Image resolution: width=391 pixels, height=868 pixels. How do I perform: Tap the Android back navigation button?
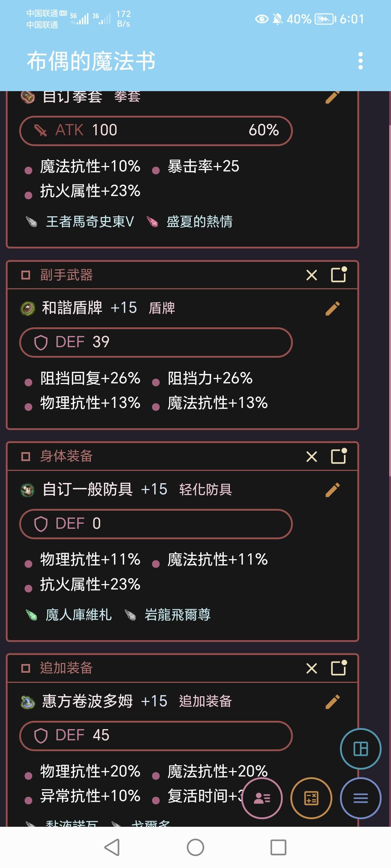coord(112,847)
